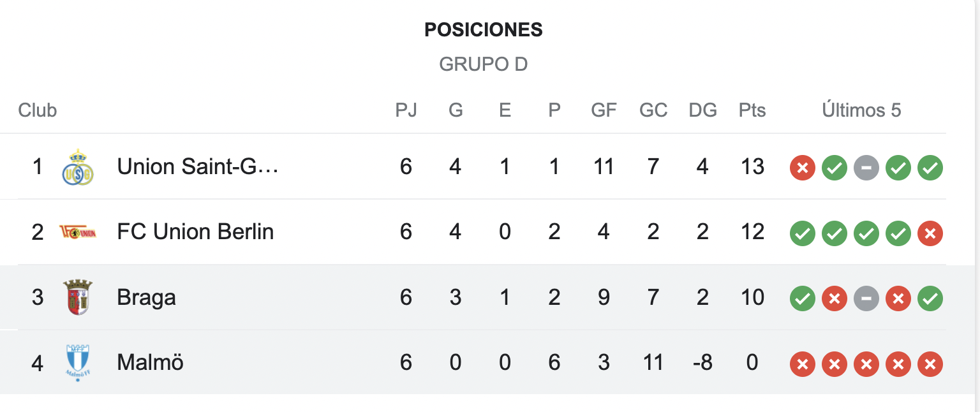Click Braga's gray draw result icon
The height and width of the screenshot is (412, 980).
point(866,298)
